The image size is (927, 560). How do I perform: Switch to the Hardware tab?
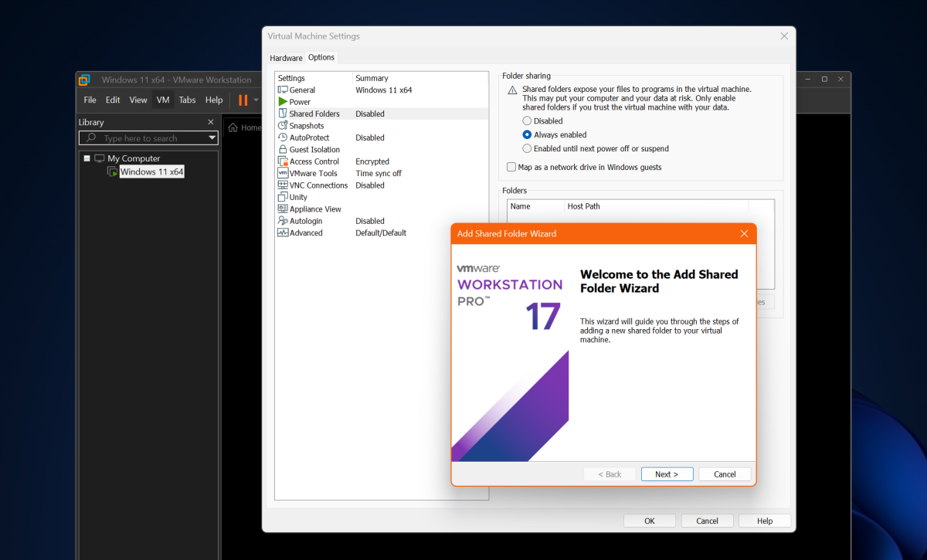pos(286,57)
